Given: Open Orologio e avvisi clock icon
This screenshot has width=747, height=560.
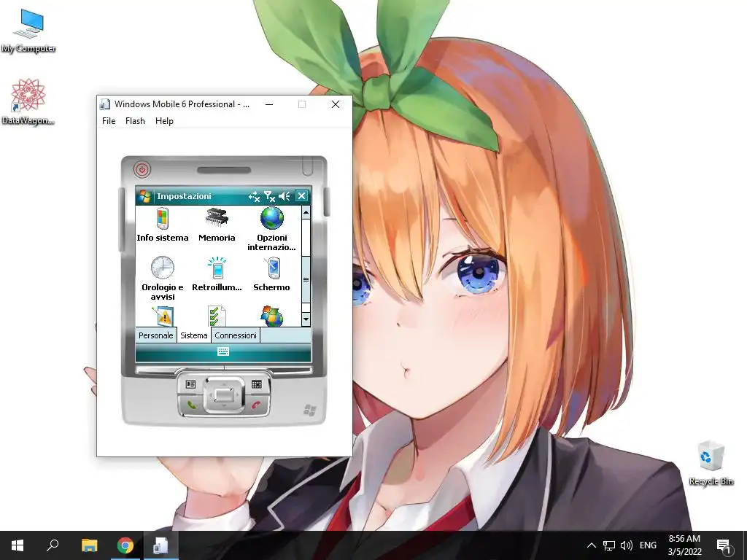Looking at the screenshot, I should 163,278.
